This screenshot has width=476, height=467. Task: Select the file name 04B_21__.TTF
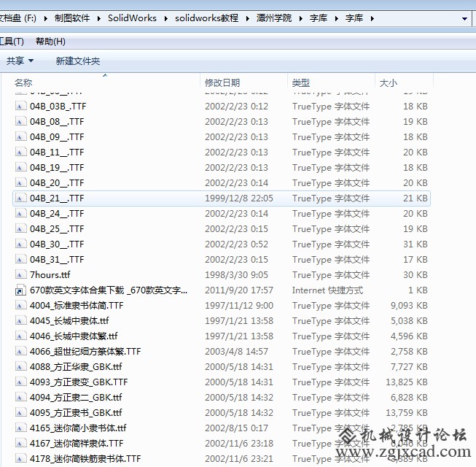coord(57,198)
